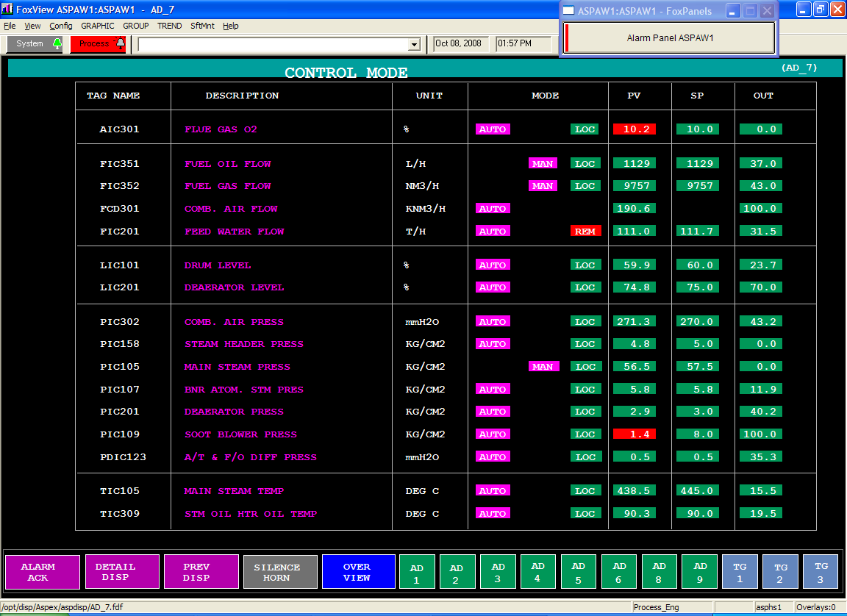The height and width of the screenshot is (616, 847).
Task: Expand the display selection combo box arrow
Action: (x=414, y=45)
